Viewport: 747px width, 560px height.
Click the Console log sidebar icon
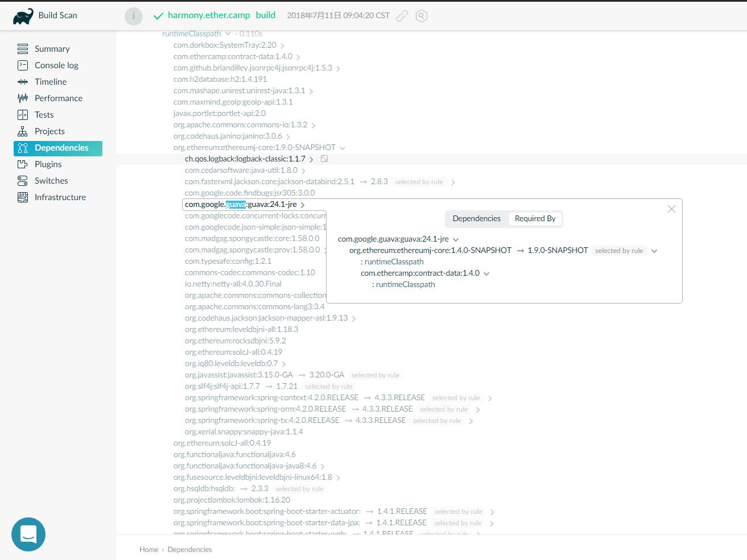(23, 65)
